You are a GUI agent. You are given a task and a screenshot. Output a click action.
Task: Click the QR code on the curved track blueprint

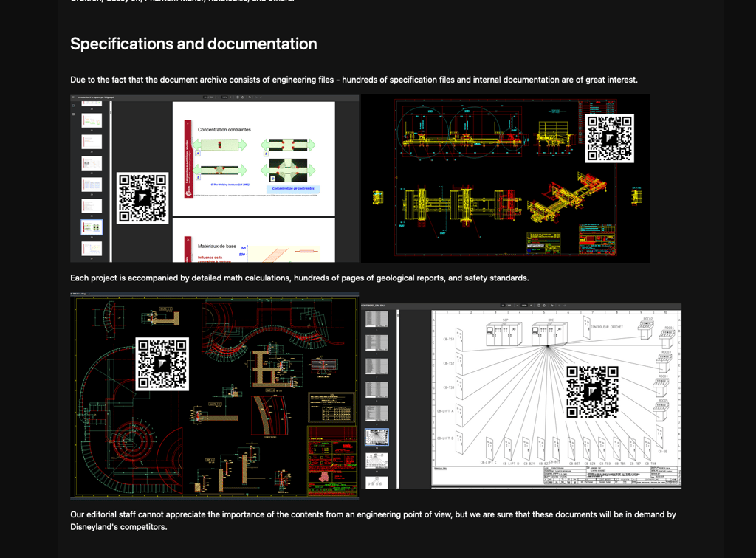[162, 364]
